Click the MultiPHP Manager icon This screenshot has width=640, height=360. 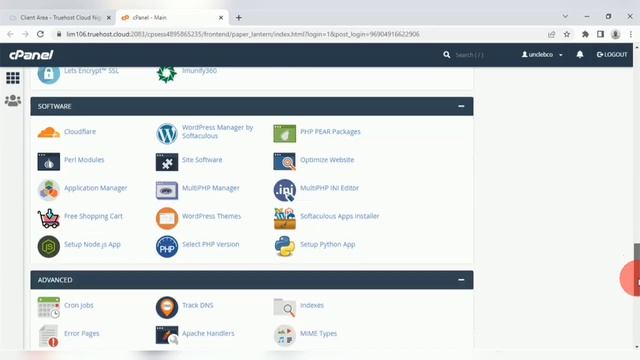[x=167, y=190]
